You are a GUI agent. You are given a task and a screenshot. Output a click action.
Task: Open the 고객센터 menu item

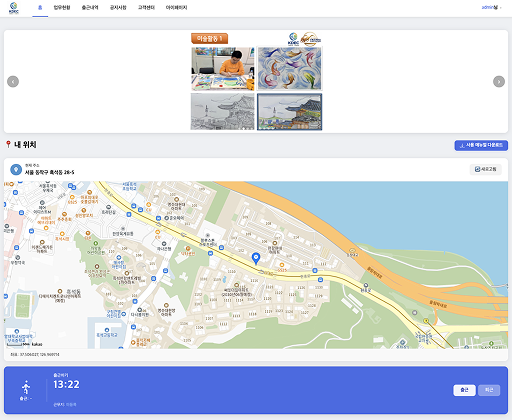click(x=146, y=8)
